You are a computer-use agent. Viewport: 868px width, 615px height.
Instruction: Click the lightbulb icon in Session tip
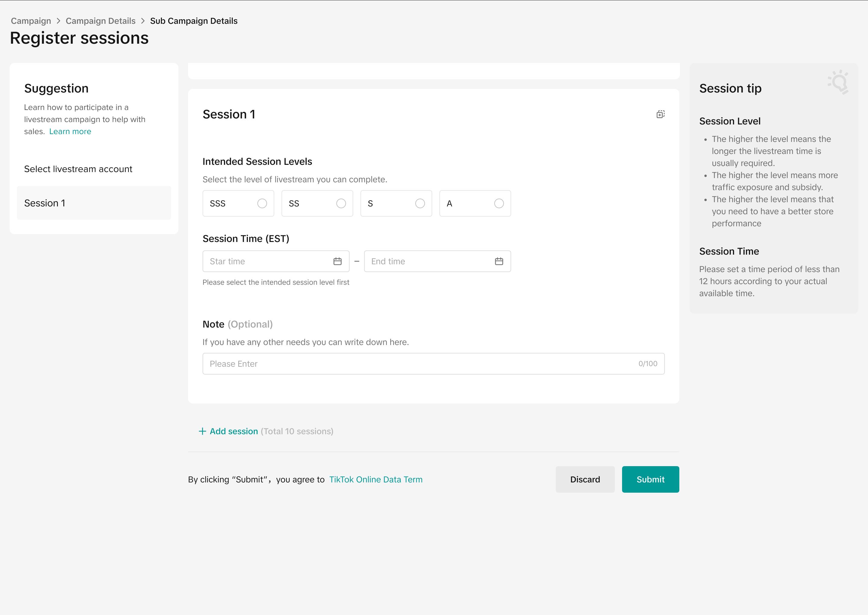click(x=839, y=82)
